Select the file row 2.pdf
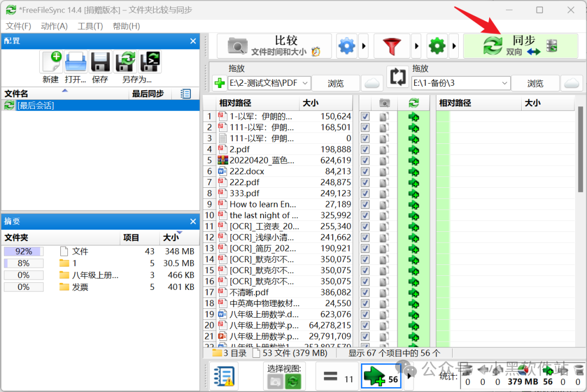 point(284,149)
